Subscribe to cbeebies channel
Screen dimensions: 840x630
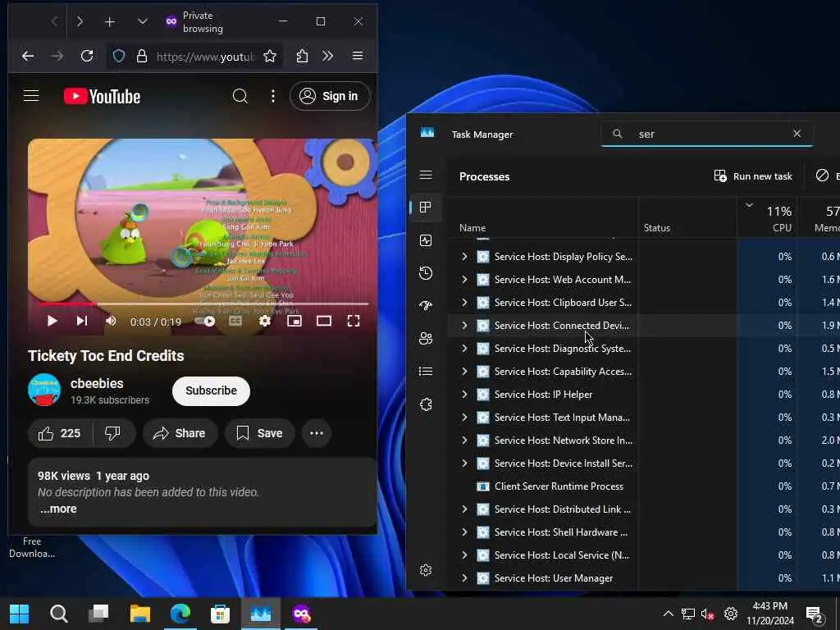(x=211, y=390)
